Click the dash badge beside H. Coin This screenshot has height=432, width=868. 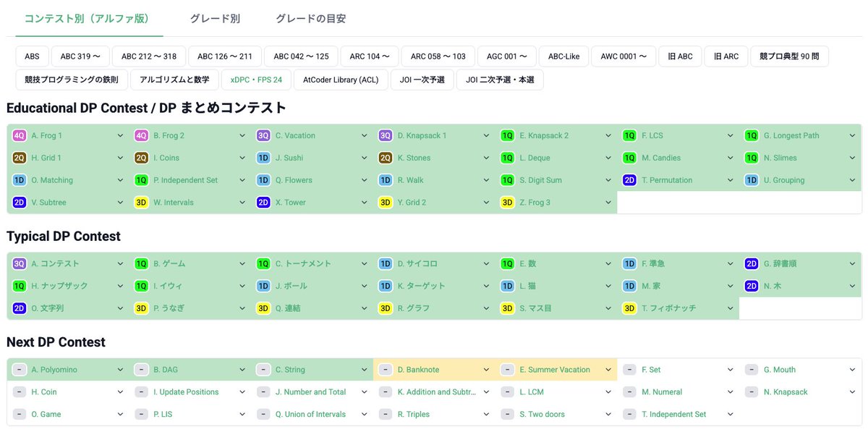(20, 392)
